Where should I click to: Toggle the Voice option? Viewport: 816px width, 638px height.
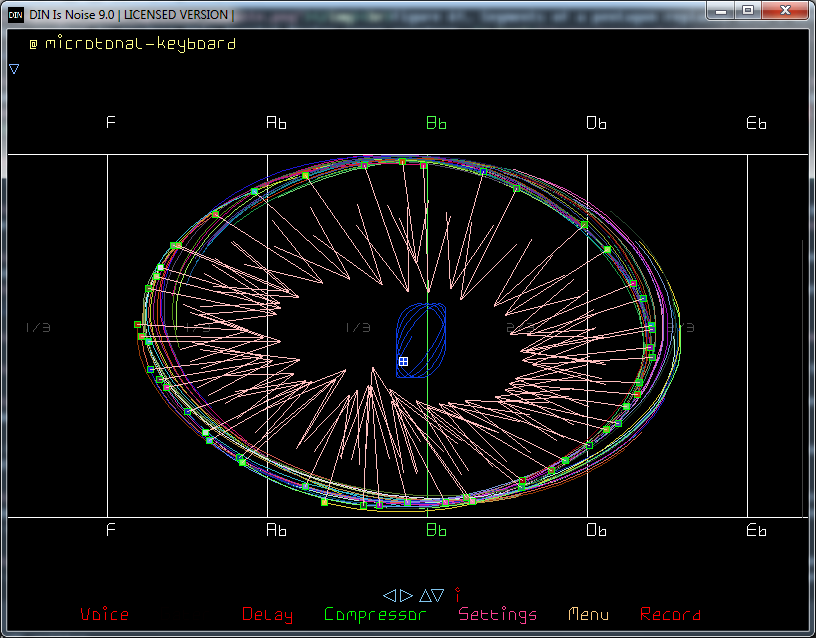click(x=104, y=614)
